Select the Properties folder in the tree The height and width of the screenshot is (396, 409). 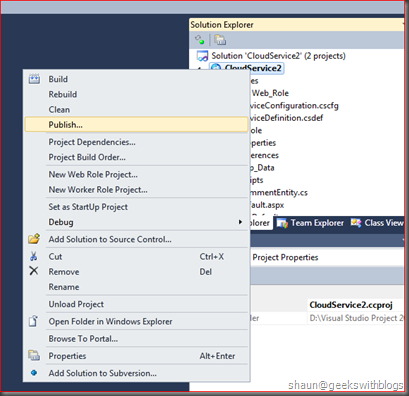coord(263,143)
